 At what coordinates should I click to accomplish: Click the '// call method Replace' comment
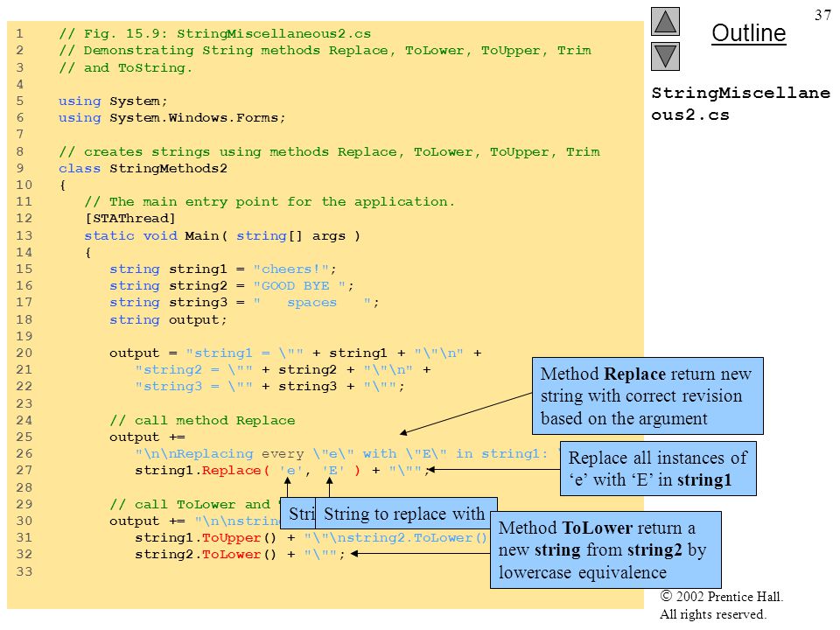[x=202, y=421]
